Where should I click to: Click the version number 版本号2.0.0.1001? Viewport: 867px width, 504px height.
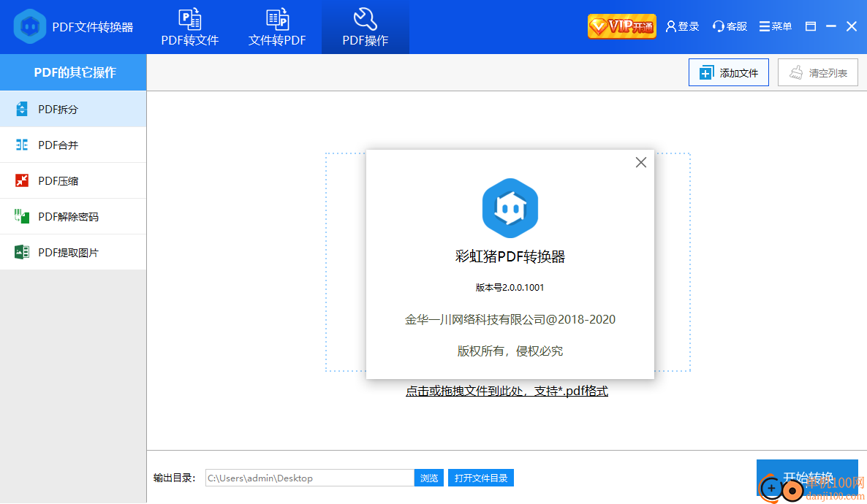coord(510,287)
